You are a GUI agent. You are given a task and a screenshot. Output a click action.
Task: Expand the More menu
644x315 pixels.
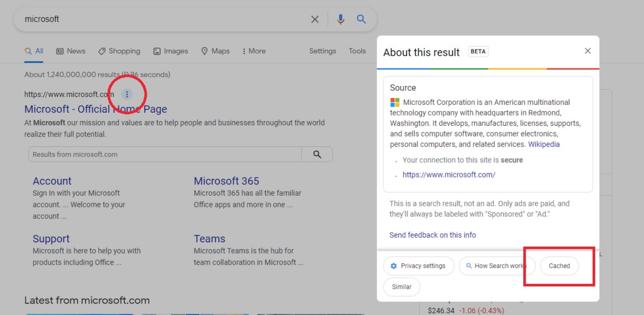point(254,51)
